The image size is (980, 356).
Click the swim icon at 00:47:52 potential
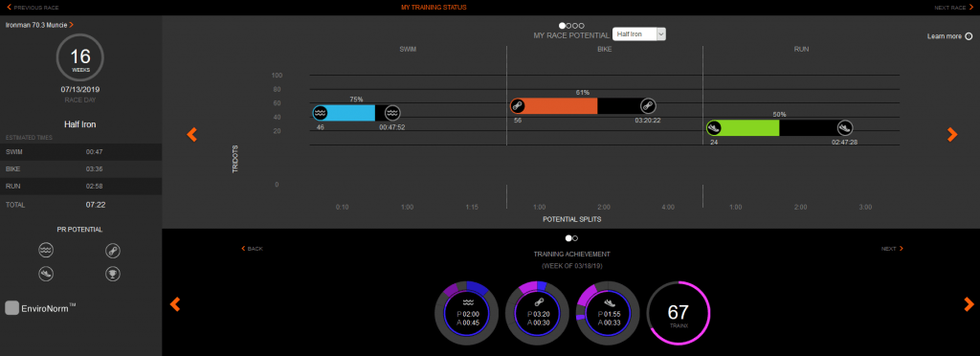391,112
